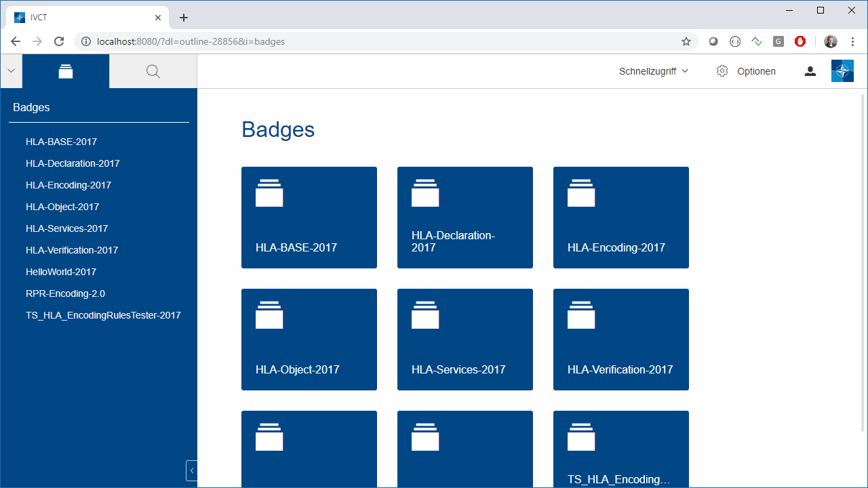Image resolution: width=868 pixels, height=488 pixels.
Task: Click the user profile icon
Action: pyautogui.click(x=810, y=71)
